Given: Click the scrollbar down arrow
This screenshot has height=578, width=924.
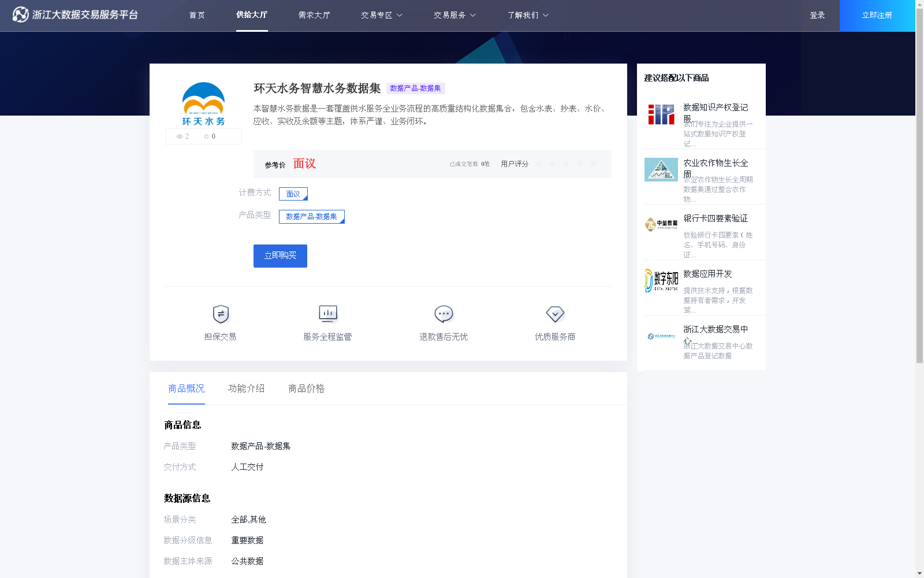Looking at the screenshot, I should [919, 573].
